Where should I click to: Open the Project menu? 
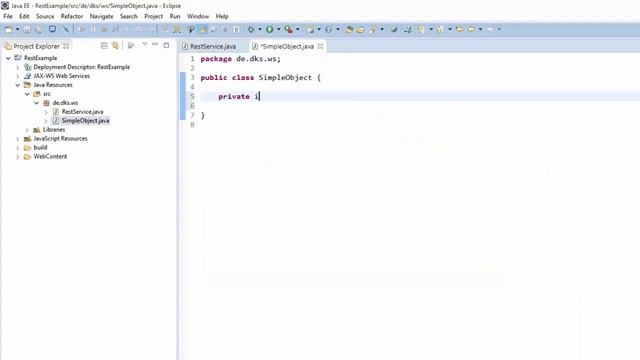click(x=153, y=16)
